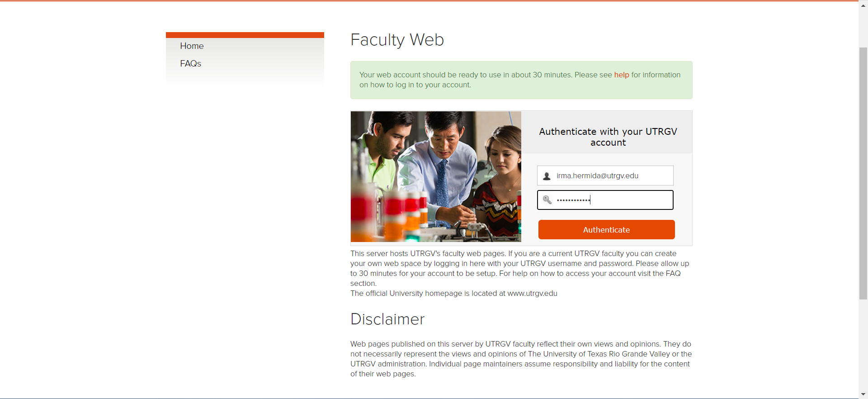The width and height of the screenshot is (868, 399).
Task: Click the scrollbar track below the thumb
Action: click(x=863, y=344)
